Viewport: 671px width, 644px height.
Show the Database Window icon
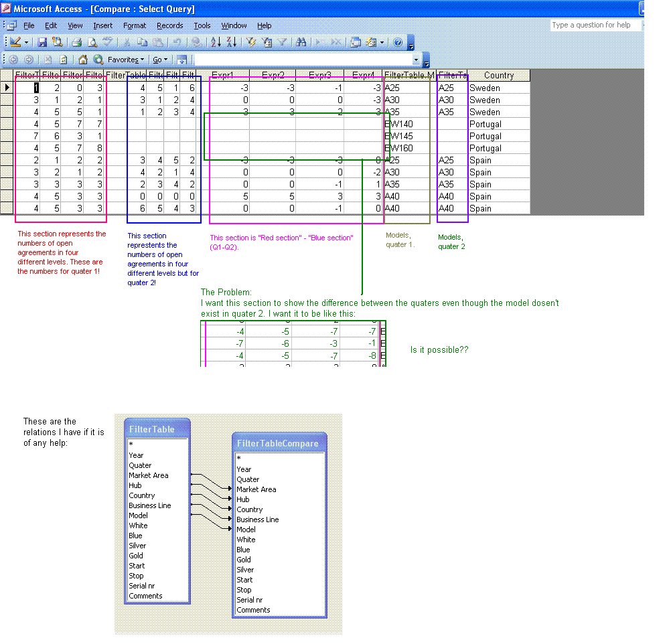tap(355, 42)
